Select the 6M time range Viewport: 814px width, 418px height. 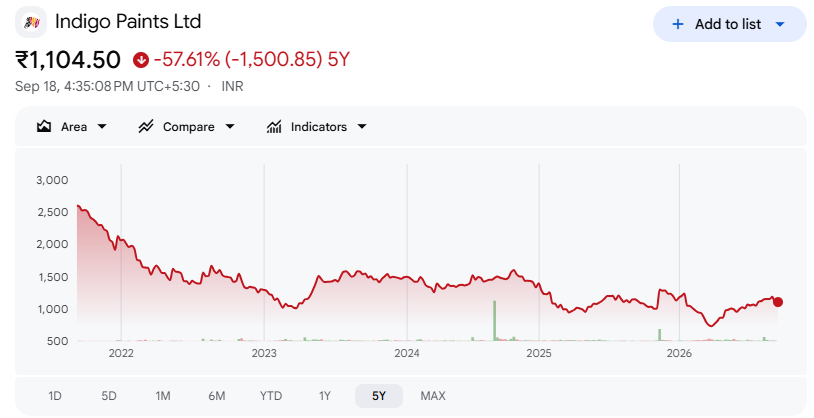pyautogui.click(x=217, y=396)
